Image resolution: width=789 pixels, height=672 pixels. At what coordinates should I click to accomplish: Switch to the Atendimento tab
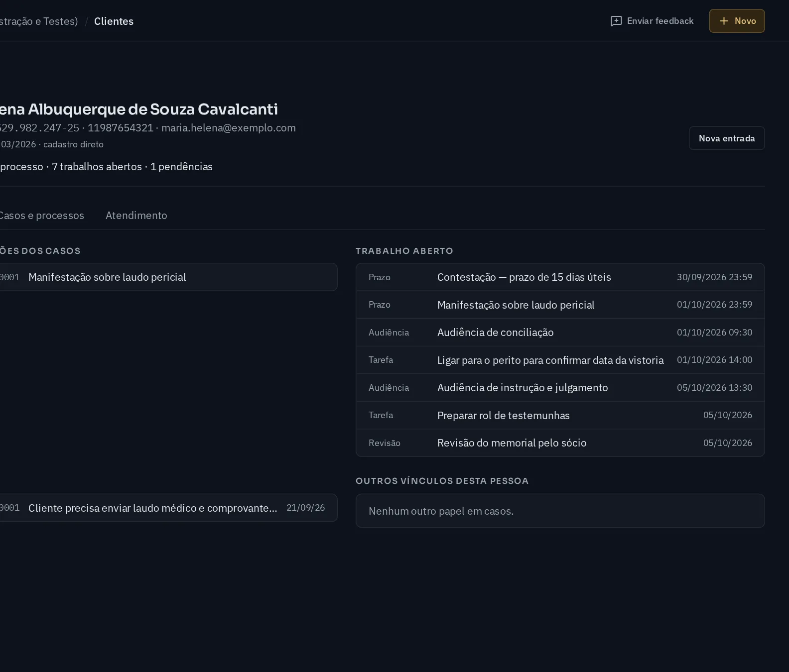[136, 216]
